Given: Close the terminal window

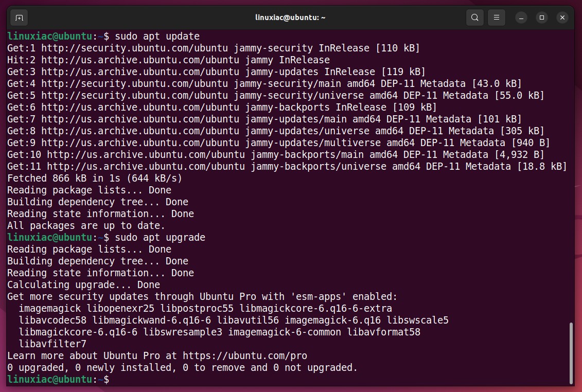Looking at the screenshot, I should (x=562, y=17).
